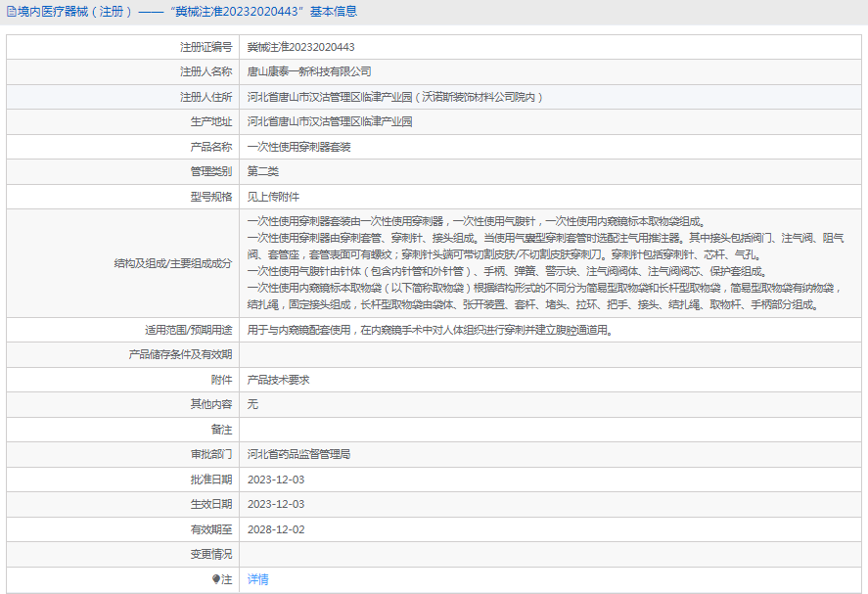Click the 生效日期 label
Viewport: 868px width, 594px height.
click(211, 504)
